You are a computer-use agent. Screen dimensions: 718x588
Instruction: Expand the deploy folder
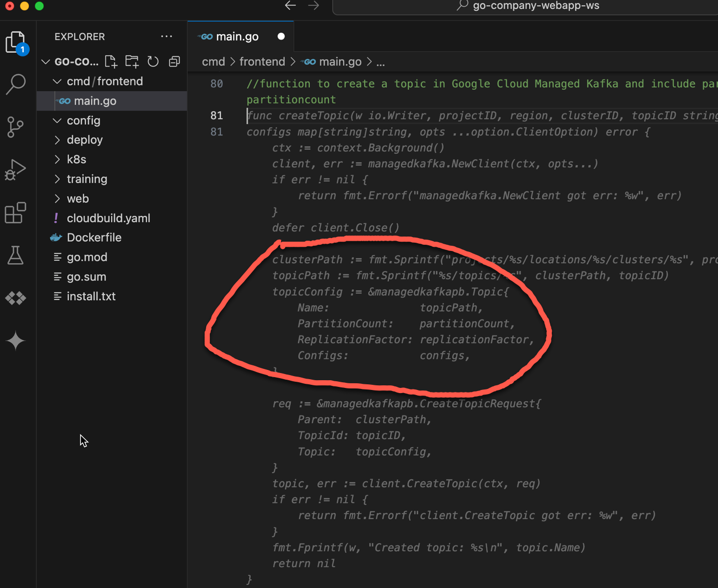tap(85, 140)
